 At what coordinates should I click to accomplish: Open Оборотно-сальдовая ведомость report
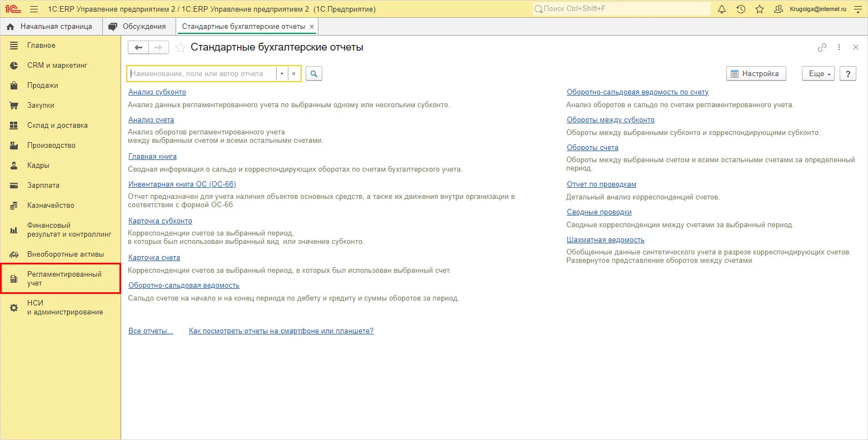click(184, 286)
